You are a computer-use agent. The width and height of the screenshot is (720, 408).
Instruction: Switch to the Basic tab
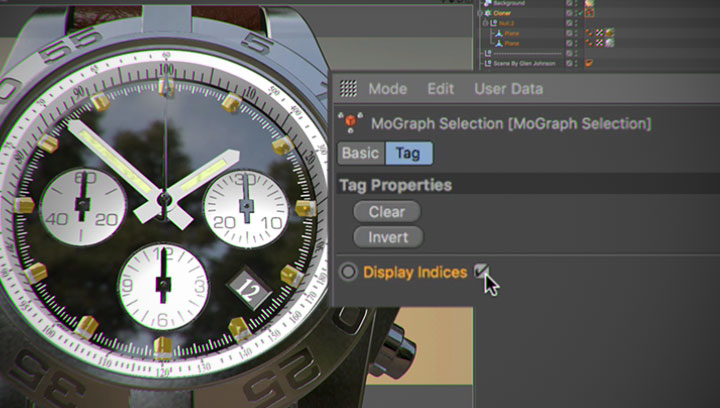(x=360, y=153)
